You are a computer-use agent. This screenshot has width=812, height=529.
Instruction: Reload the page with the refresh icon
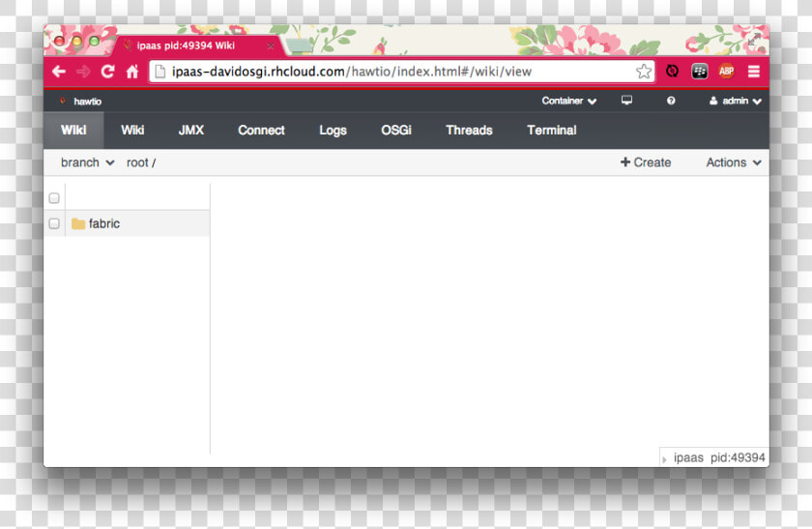[x=107, y=72]
